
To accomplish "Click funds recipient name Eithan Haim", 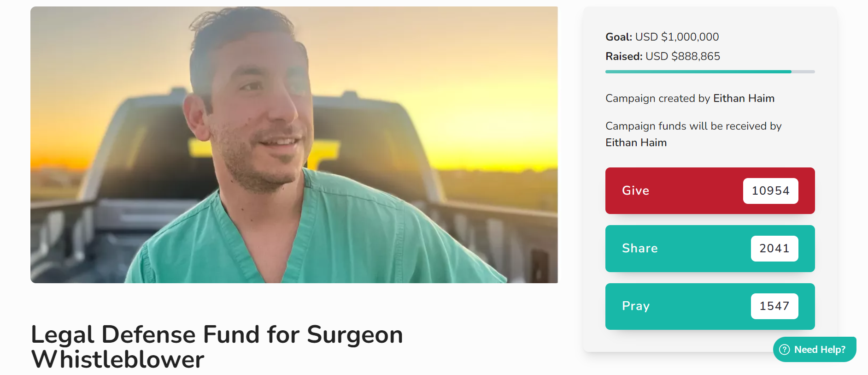I will pyautogui.click(x=636, y=143).
